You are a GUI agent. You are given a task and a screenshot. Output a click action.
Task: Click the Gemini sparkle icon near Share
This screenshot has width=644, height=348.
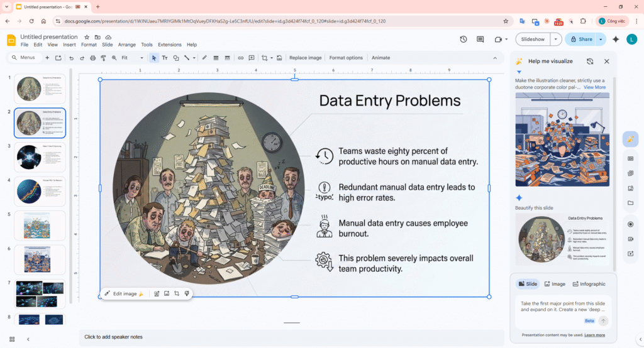coord(616,39)
